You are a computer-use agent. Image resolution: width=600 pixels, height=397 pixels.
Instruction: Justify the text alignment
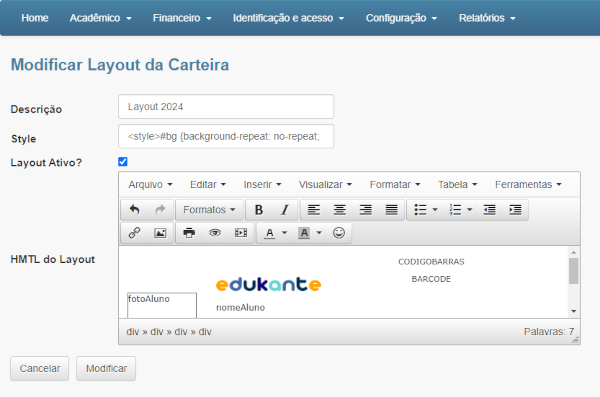click(391, 210)
